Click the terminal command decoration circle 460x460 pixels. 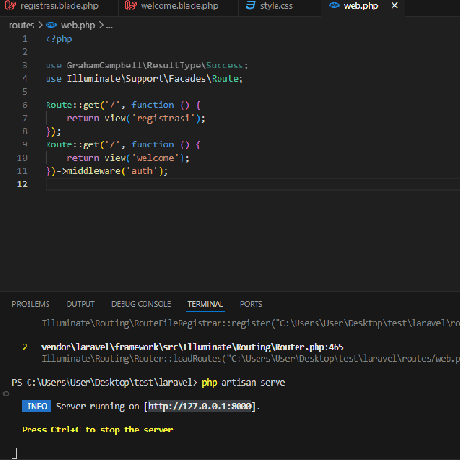coord(6,394)
